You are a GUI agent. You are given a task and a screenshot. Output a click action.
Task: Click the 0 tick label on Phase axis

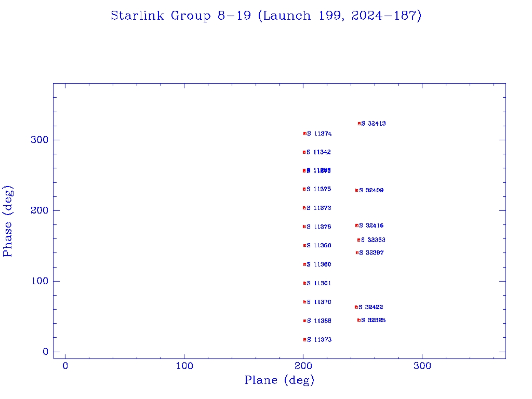coord(46,352)
